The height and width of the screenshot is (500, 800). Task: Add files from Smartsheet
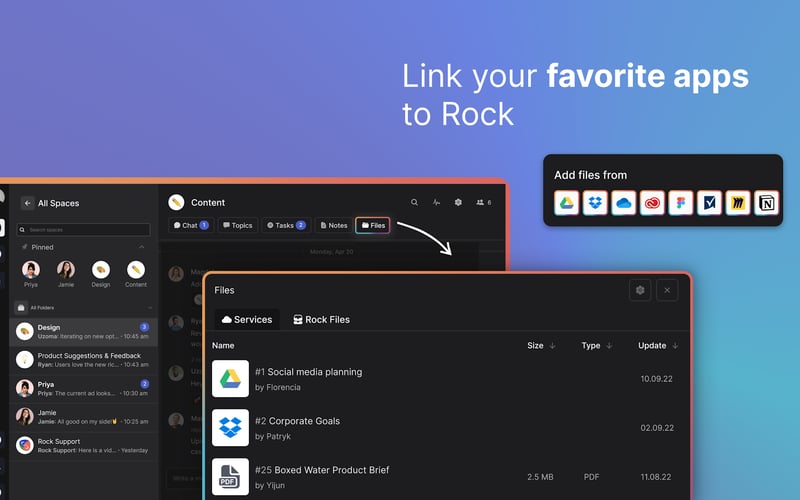pos(709,203)
